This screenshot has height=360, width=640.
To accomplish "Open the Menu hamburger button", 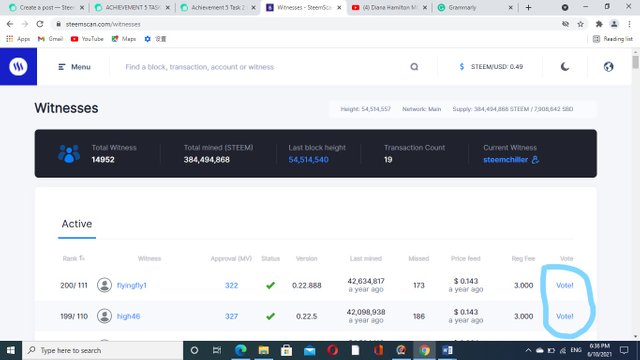I will pos(74,67).
